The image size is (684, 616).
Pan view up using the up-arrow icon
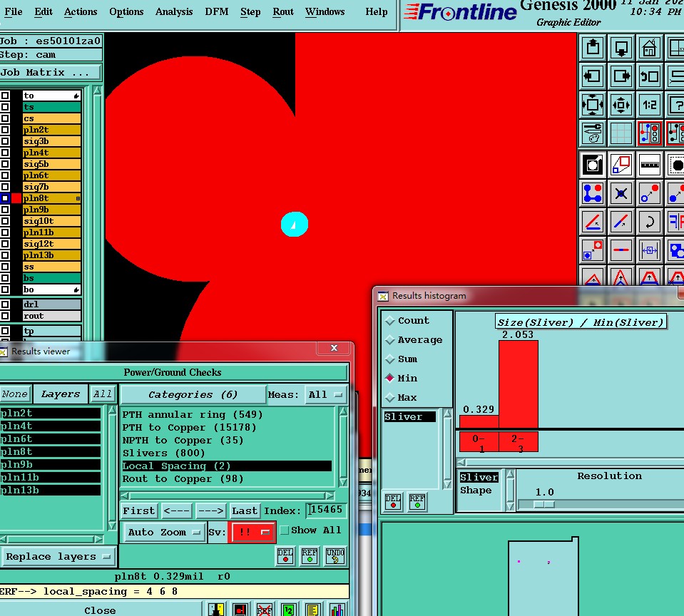[x=593, y=48]
